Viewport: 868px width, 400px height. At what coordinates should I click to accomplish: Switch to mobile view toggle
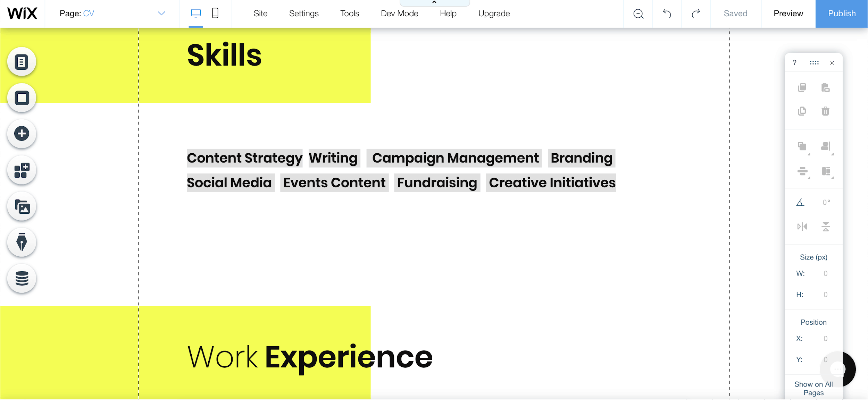point(214,14)
